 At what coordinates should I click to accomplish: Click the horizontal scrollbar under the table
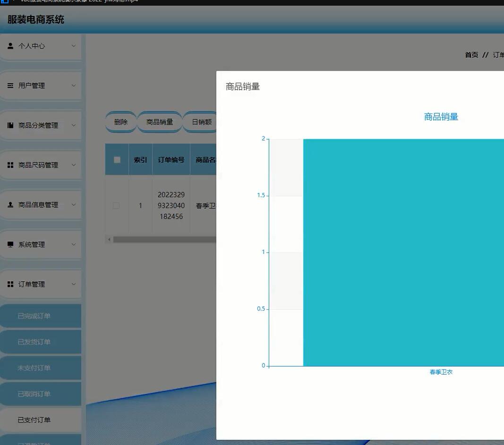(164, 240)
